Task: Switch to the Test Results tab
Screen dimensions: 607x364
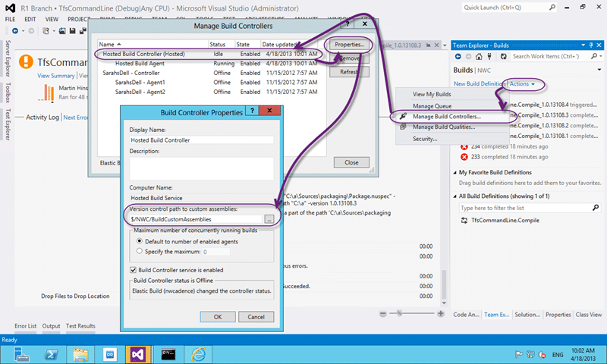Action: point(80,326)
